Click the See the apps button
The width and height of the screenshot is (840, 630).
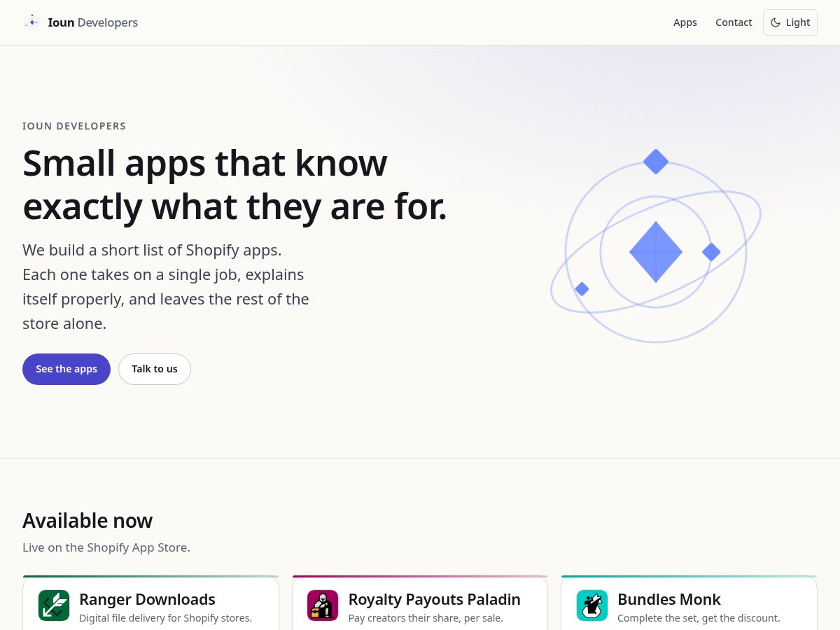coord(66,369)
